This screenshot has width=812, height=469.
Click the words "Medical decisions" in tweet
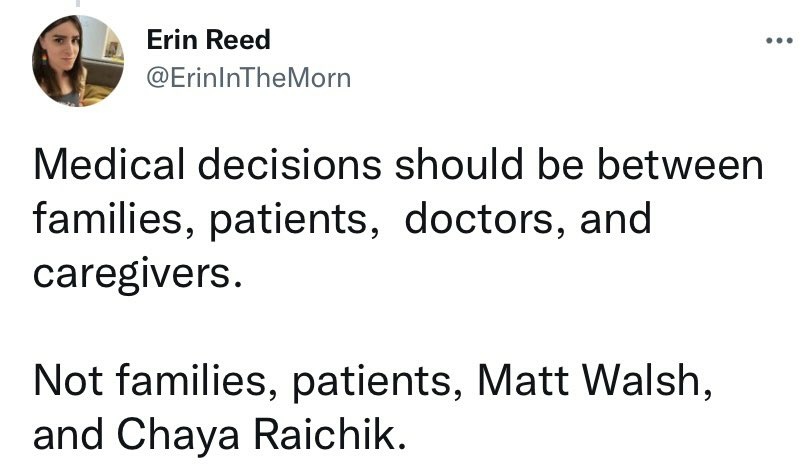pos(212,166)
